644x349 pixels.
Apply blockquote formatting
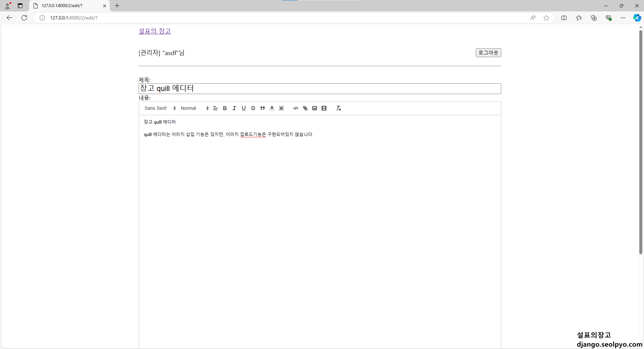(x=263, y=108)
